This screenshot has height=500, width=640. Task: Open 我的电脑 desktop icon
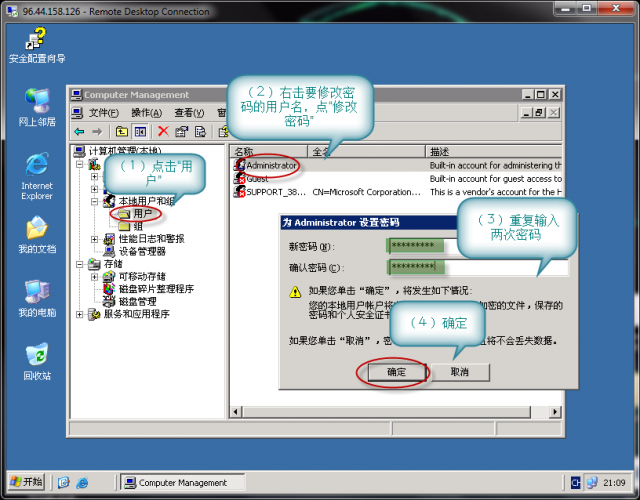click(x=37, y=298)
